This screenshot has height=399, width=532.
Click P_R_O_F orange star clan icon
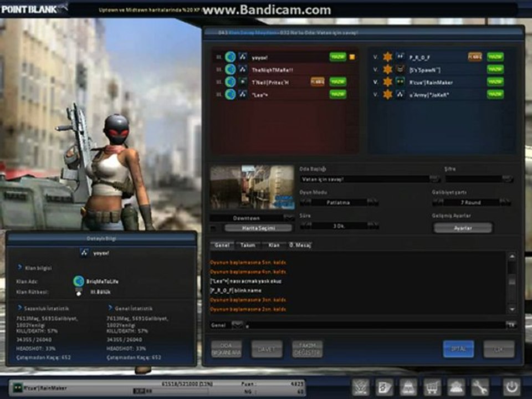click(x=387, y=57)
